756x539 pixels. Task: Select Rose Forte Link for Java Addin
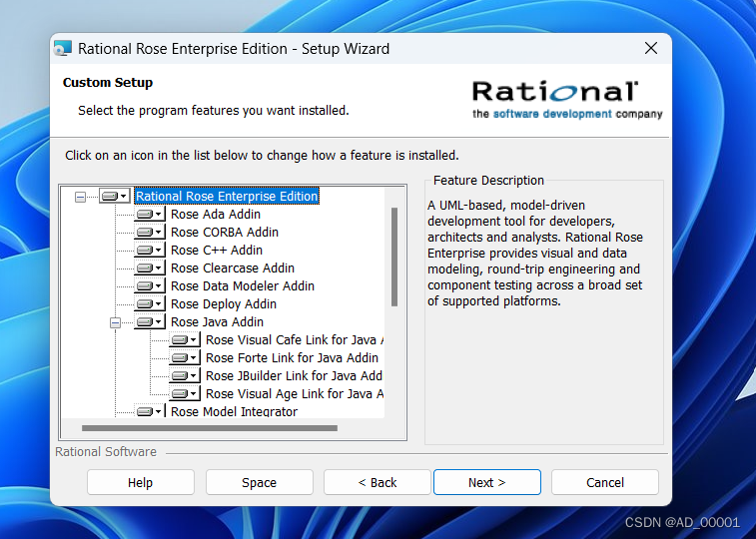(292, 358)
